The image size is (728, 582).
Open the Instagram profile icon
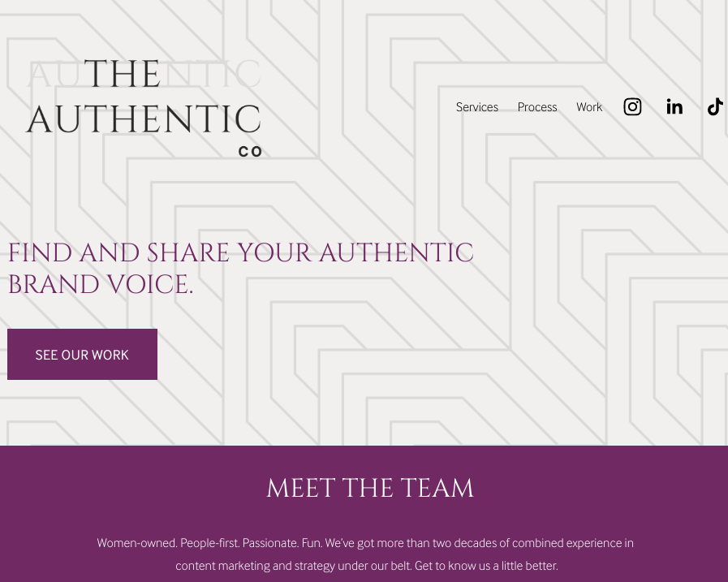point(632,107)
